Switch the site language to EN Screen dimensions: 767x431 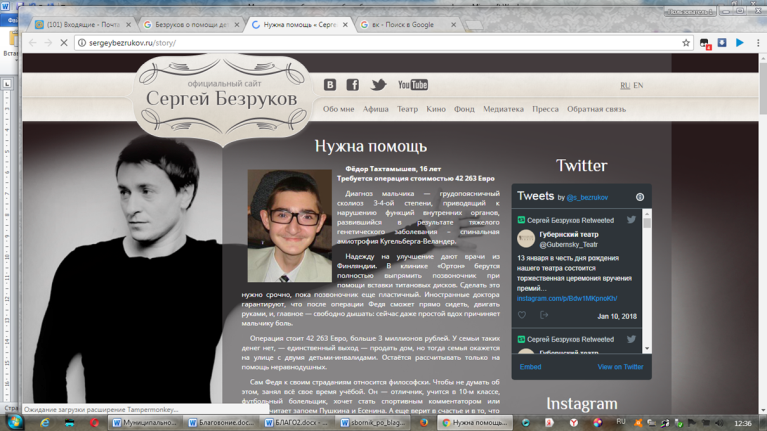[638, 86]
